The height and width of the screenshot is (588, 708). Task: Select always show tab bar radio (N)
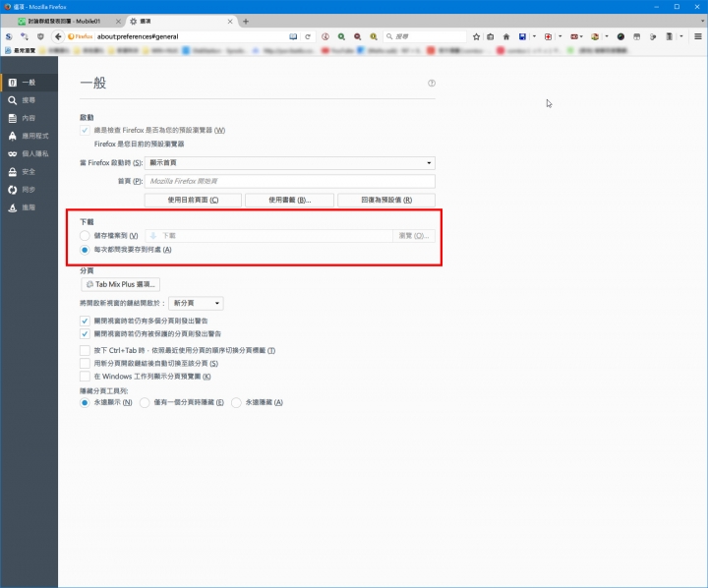tap(85, 402)
